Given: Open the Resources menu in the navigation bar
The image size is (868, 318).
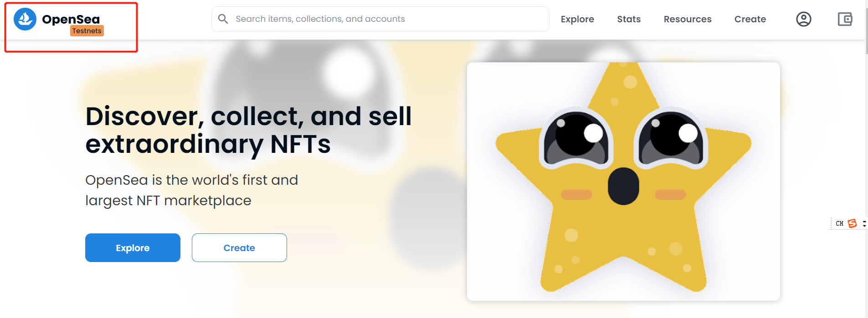Looking at the screenshot, I should 687,19.
